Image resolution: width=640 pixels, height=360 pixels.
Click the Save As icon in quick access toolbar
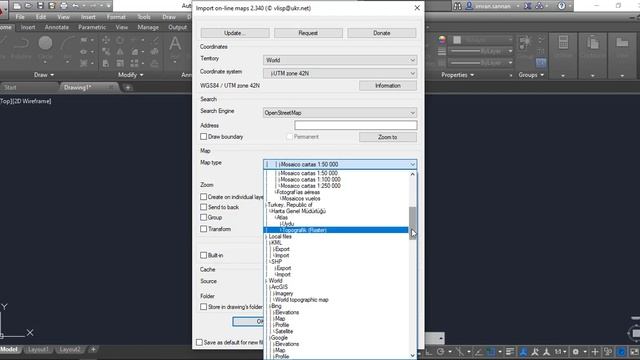[52, 6]
